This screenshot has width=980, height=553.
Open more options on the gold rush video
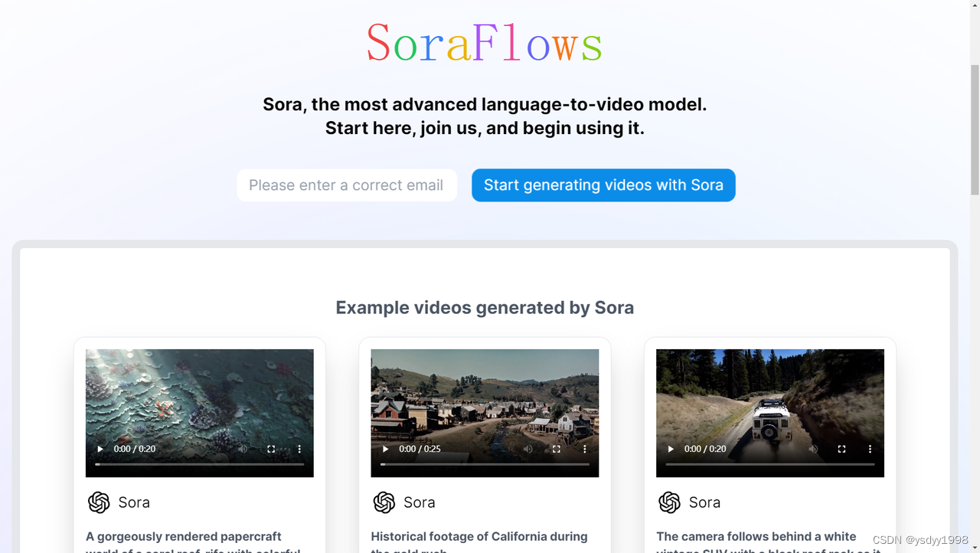pos(584,449)
